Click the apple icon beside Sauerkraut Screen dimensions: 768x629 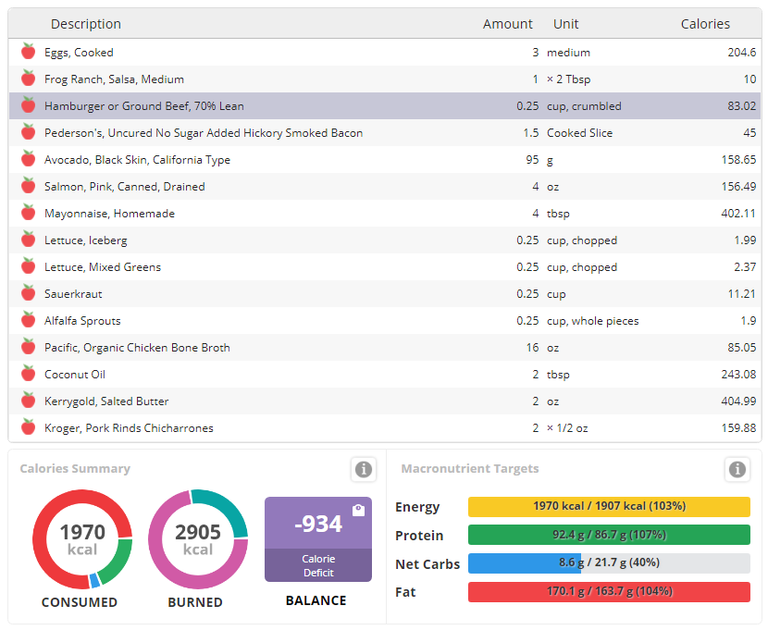28,293
